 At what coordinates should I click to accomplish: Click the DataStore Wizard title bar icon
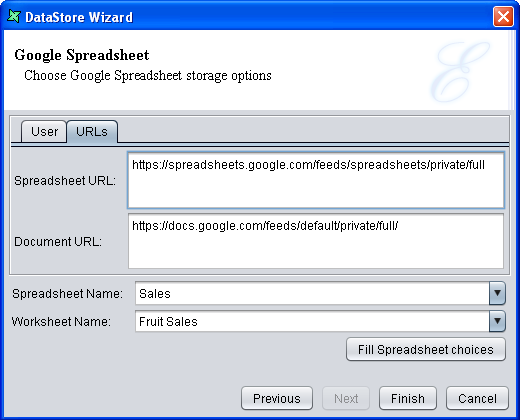click(x=14, y=16)
